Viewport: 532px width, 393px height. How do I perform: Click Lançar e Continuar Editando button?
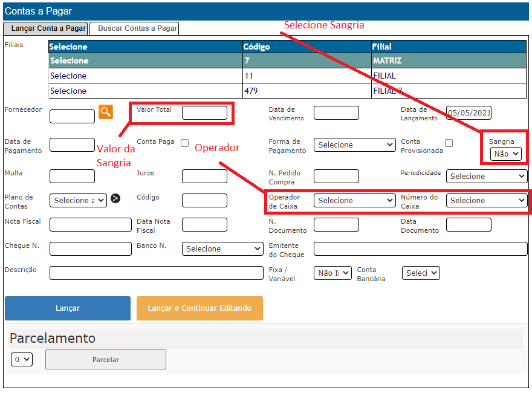coord(199,308)
